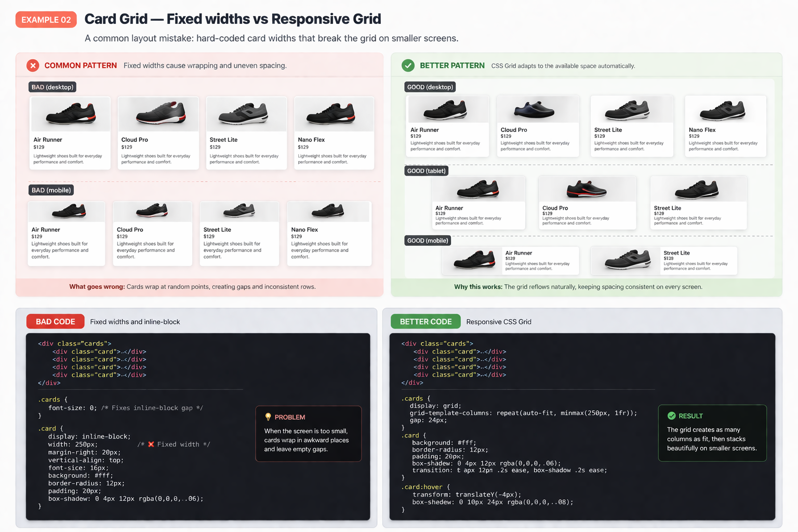Click the green checkmark icon beside Better Pattern

[408, 65]
